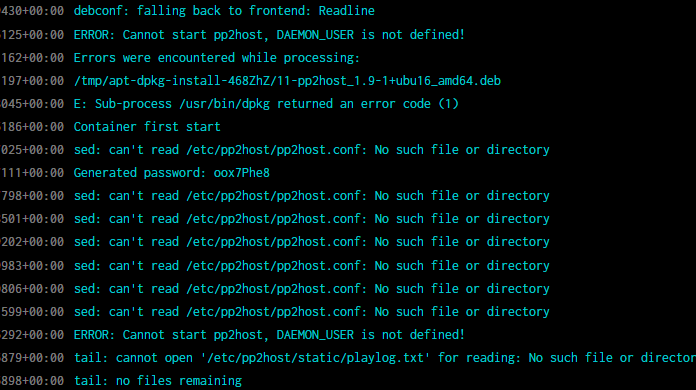Click the 'tail: no files remaining' line
The width and height of the screenshot is (696, 390).
point(158,381)
